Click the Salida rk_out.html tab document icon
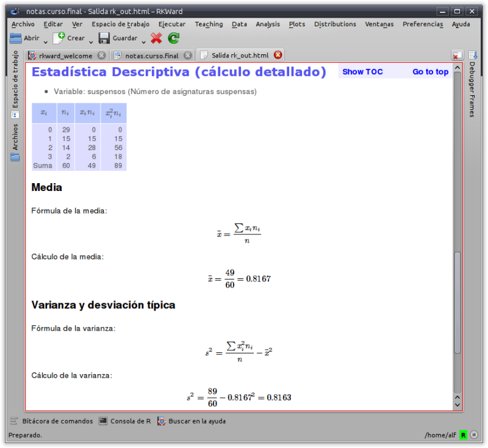This screenshot has width=488, height=448. (204, 56)
